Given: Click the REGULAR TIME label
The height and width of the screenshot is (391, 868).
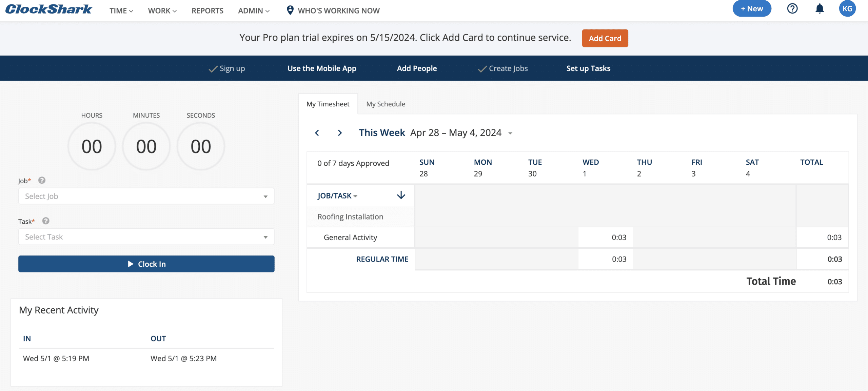Looking at the screenshot, I should pos(382,259).
